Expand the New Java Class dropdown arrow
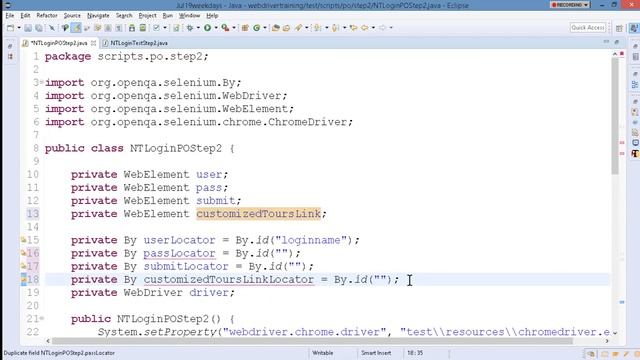 click(265, 28)
